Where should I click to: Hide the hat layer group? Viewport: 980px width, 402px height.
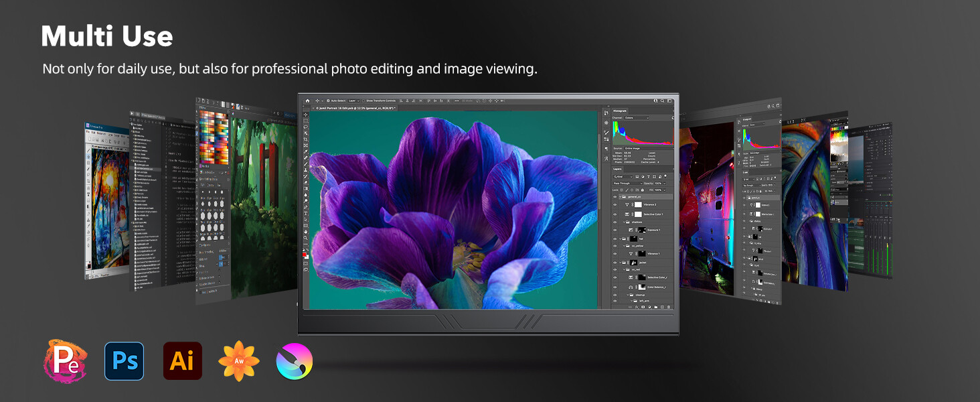click(615, 237)
